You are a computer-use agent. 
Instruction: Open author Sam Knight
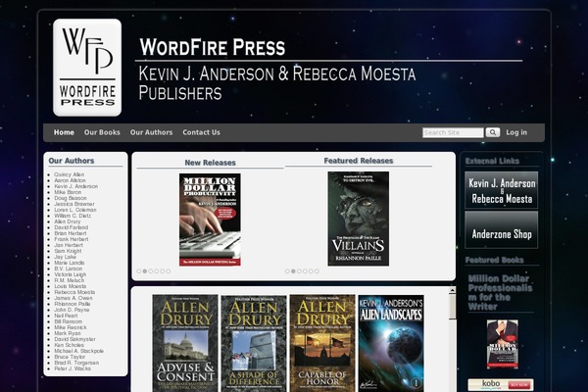tap(68, 251)
